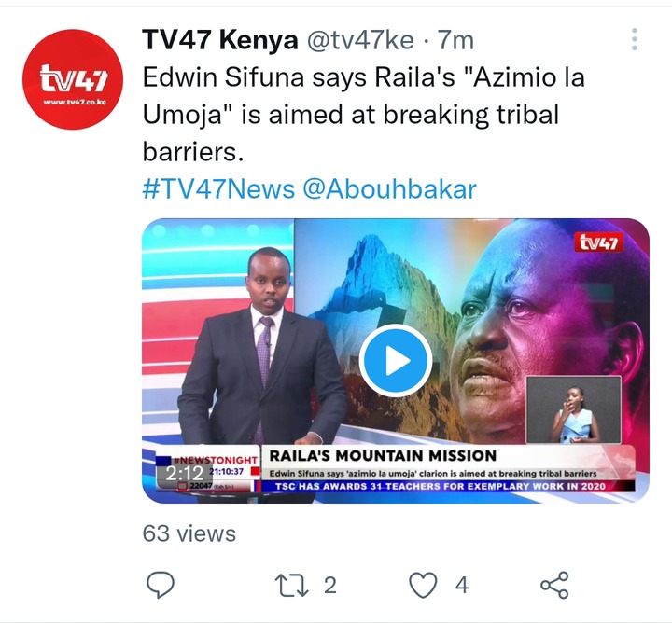Image resolution: width=672 pixels, height=623 pixels.
Task: Open the @tv47ke handle
Action: pyautogui.click(x=360, y=40)
